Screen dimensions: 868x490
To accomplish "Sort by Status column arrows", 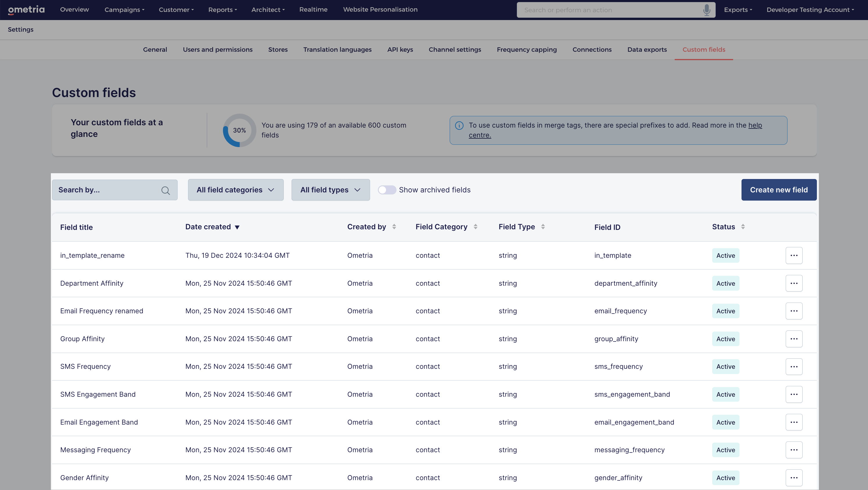I will (x=743, y=227).
